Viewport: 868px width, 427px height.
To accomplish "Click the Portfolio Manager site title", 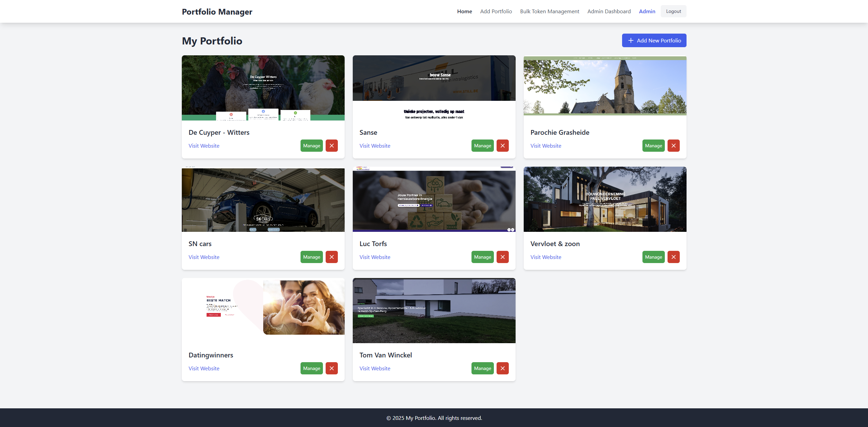I will [217, 12].
